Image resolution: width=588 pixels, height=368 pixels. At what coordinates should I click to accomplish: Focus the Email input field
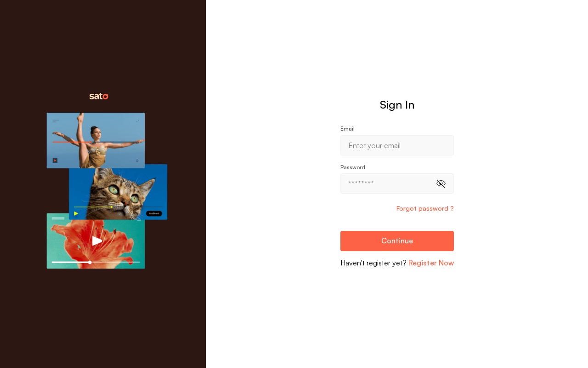click(397, 145)
